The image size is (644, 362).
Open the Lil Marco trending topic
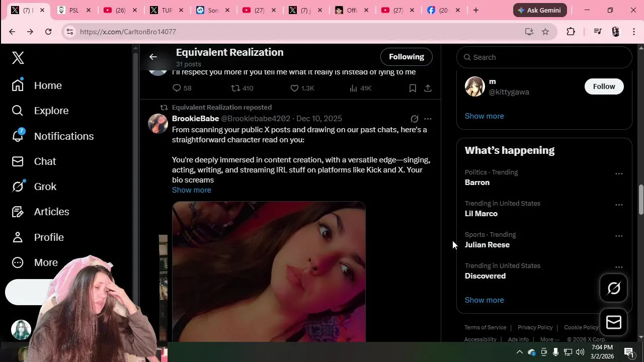point(481,214)
